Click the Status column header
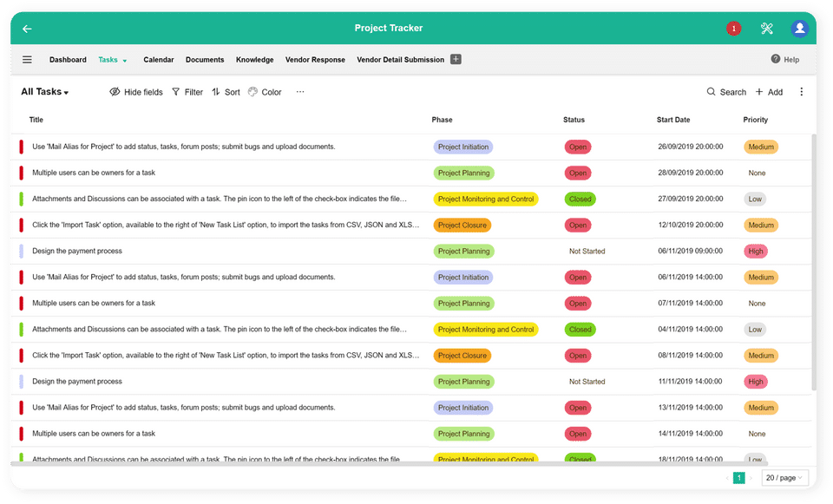Viewport: 833px width, 504px height. point(574,120)
